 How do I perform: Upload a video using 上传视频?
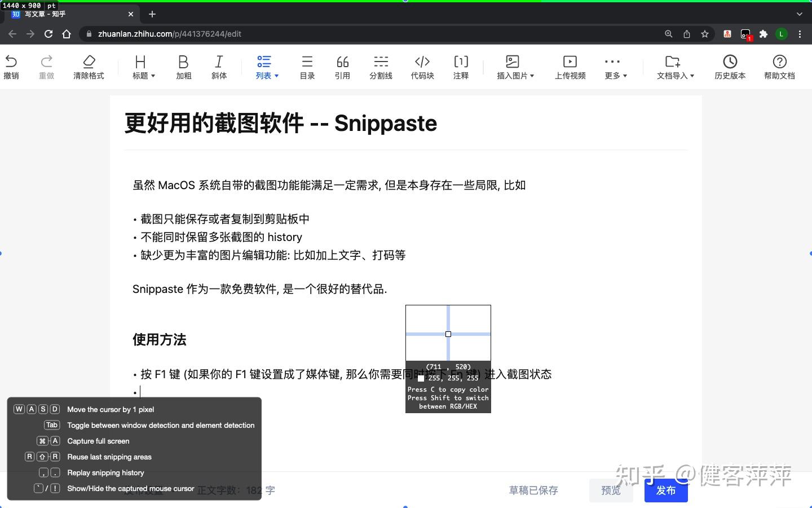point(570,67)
